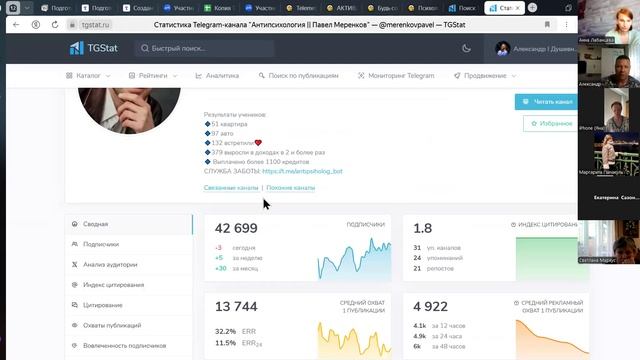640x360 pixels.
Task: Open the Аналитика menu item
Action: 217,76
